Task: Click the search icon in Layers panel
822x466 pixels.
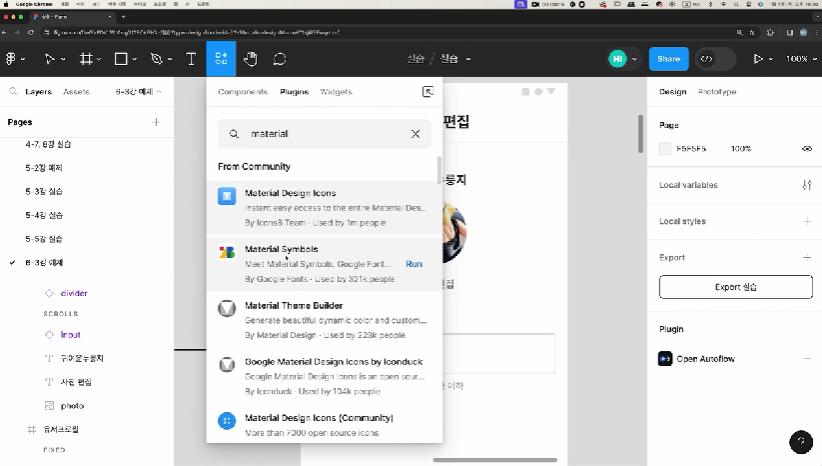Action: coord(13,91)
